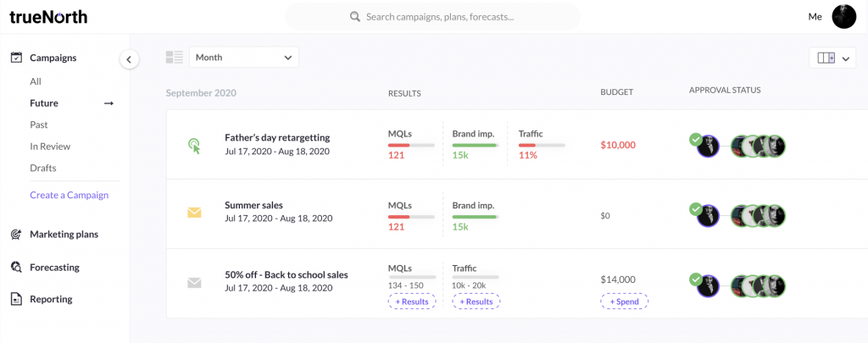Toggle approval checkmark on Summer sales row
868x343 pixels.
pyautogui.click(x=696, y=208)
